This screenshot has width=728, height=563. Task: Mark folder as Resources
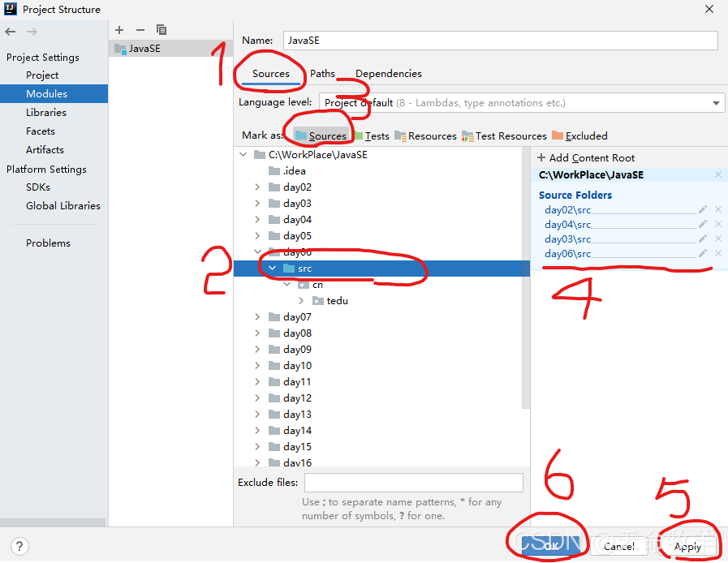tap(426, 136)
